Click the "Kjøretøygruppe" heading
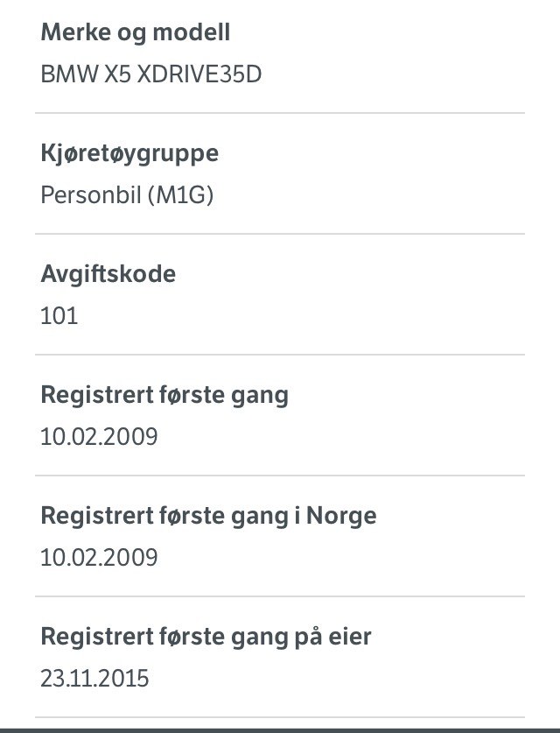Viewport: 560px width, 733px height. (x=129, y=154)
